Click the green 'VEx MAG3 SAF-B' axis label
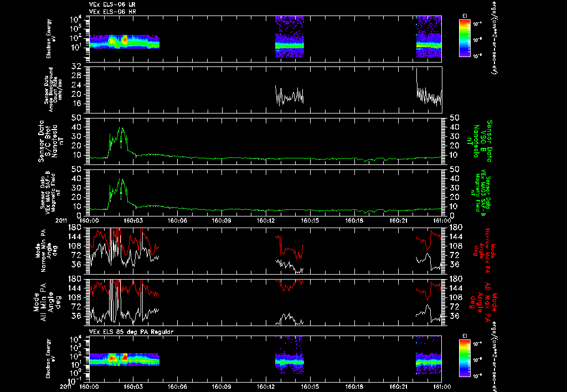The image size is (567, 392). point(482,193)
